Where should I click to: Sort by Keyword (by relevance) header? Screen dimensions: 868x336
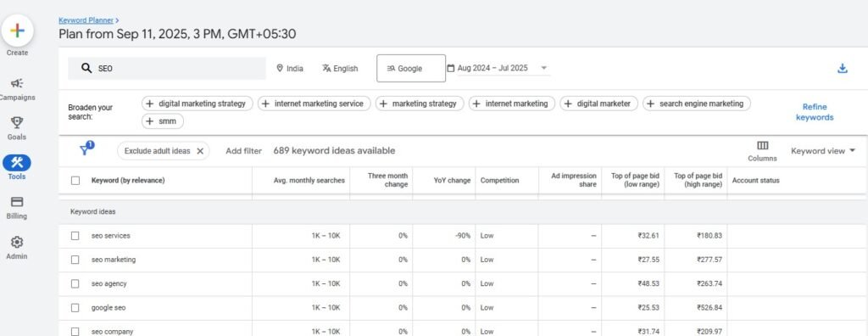[128, 181]
